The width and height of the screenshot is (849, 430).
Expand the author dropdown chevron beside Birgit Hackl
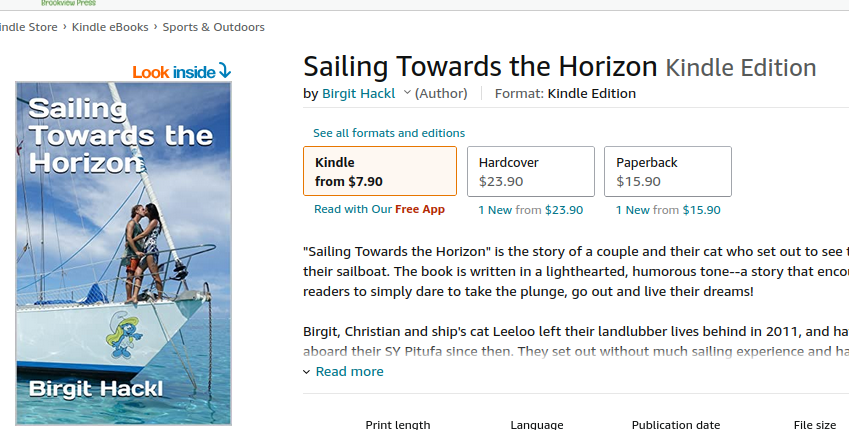[407, 93]
